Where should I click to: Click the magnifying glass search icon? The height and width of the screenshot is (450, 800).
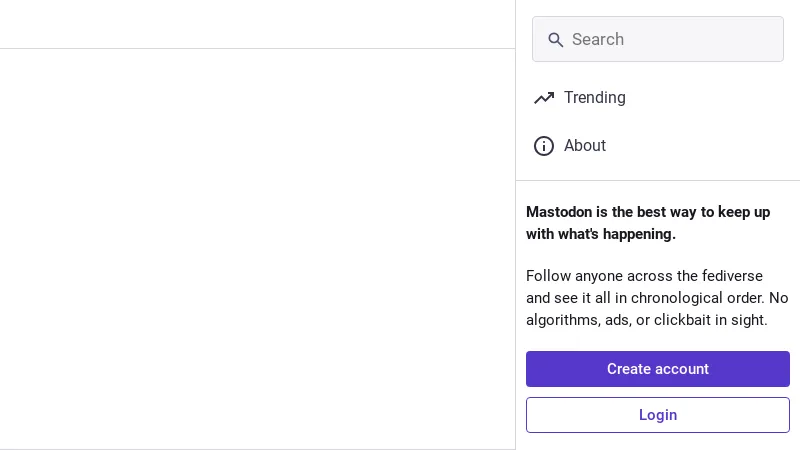click(555, 40)
